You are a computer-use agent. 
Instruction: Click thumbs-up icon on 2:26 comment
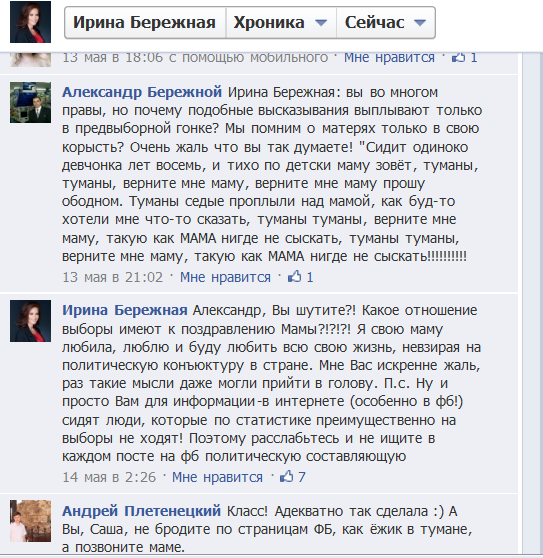tap(286, 477)
